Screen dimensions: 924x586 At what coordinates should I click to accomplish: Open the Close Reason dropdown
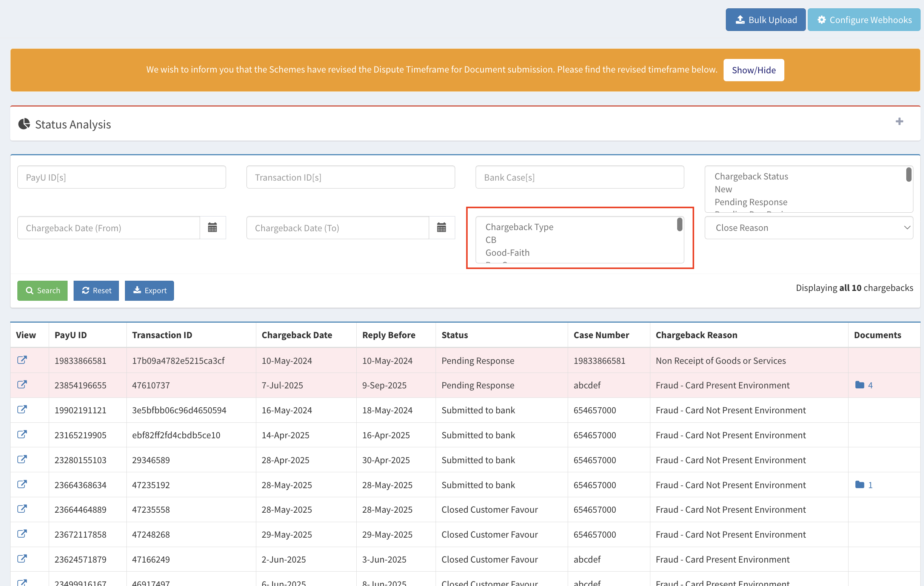808,228
